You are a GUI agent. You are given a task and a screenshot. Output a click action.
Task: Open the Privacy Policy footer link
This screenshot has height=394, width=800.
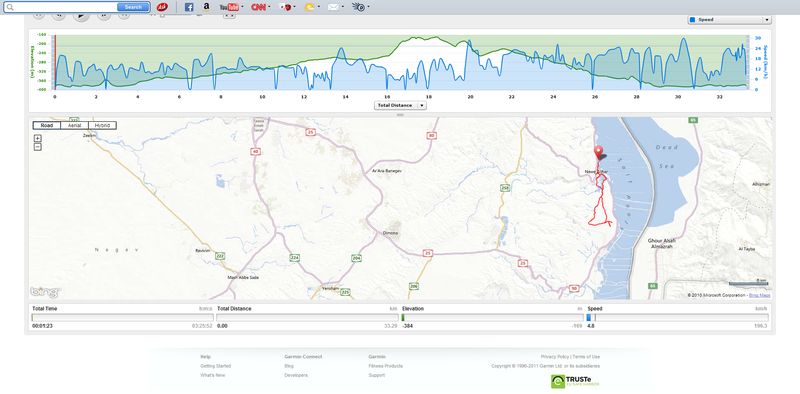pos(555,357)
